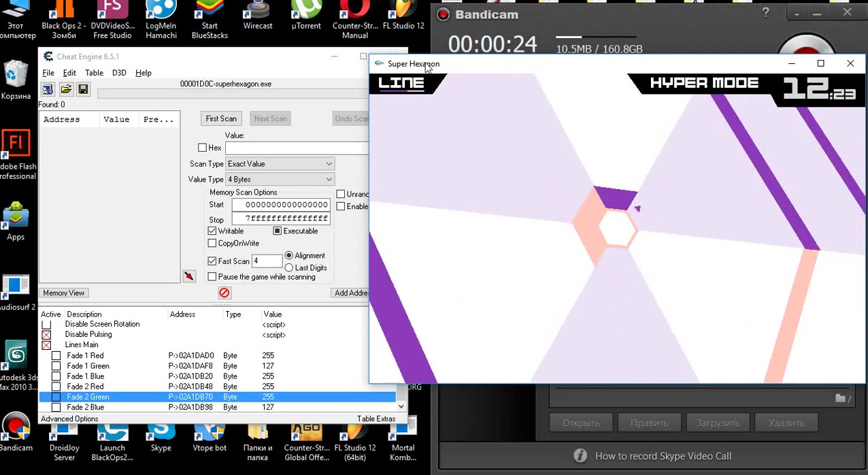Screen dimensions: 868x475
Task: Enable the Hex checkbox
Action: click(x=203, y=148)
